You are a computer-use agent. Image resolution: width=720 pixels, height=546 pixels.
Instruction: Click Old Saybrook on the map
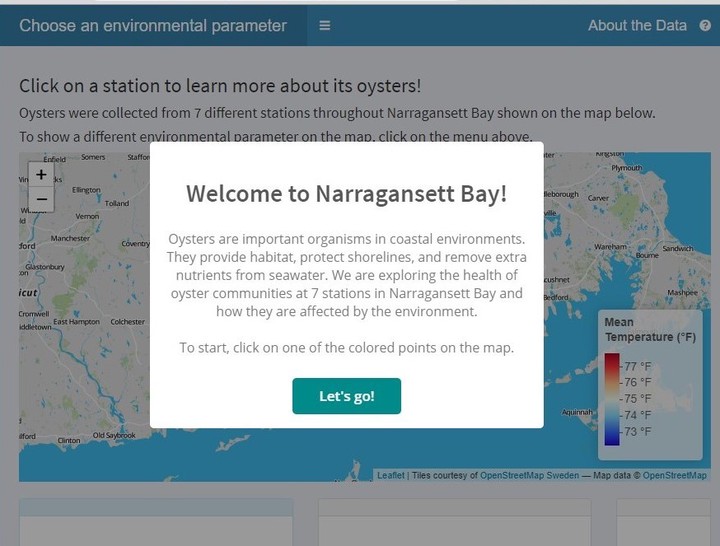[x=113, y=435]
